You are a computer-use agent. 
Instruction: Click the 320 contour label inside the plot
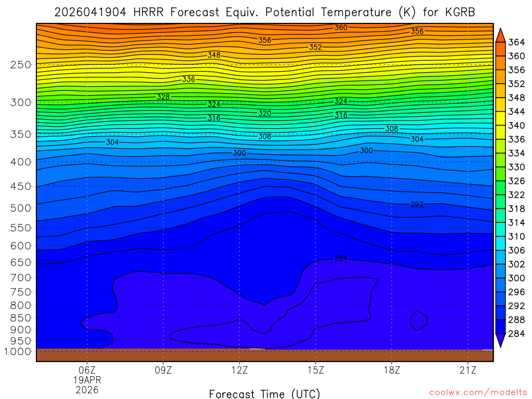[x=264, y=113]
